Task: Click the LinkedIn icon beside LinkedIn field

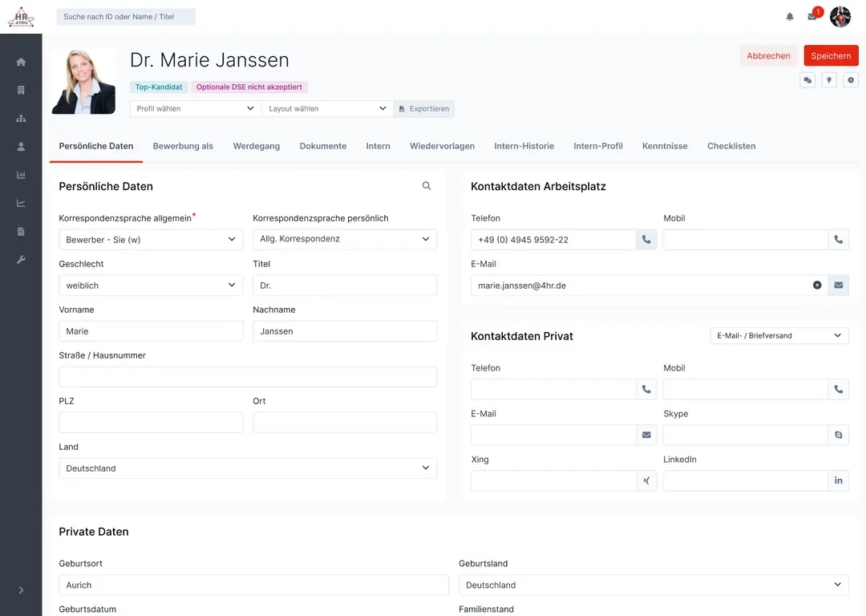Action: click(839, 480)
